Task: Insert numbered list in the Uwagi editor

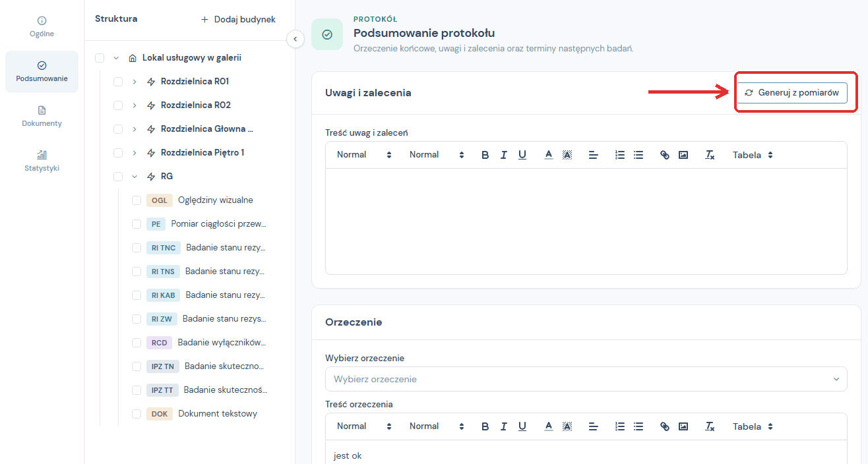Action: 620,155
